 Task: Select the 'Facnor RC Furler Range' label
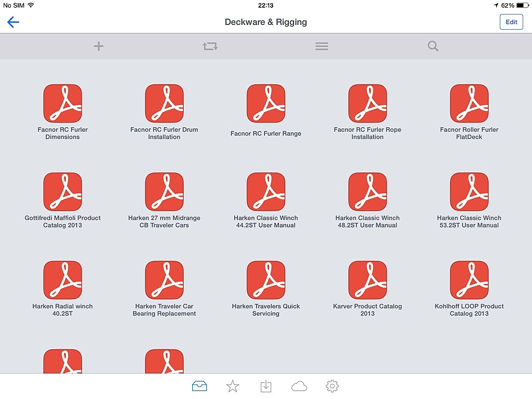click(x=266, y=134)
